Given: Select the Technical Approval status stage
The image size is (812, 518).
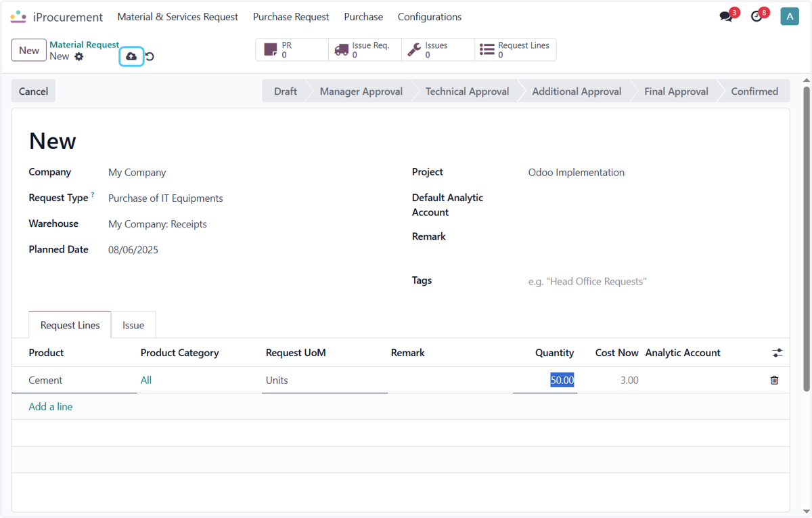Looking at the screenshot, I should [467, 91].
